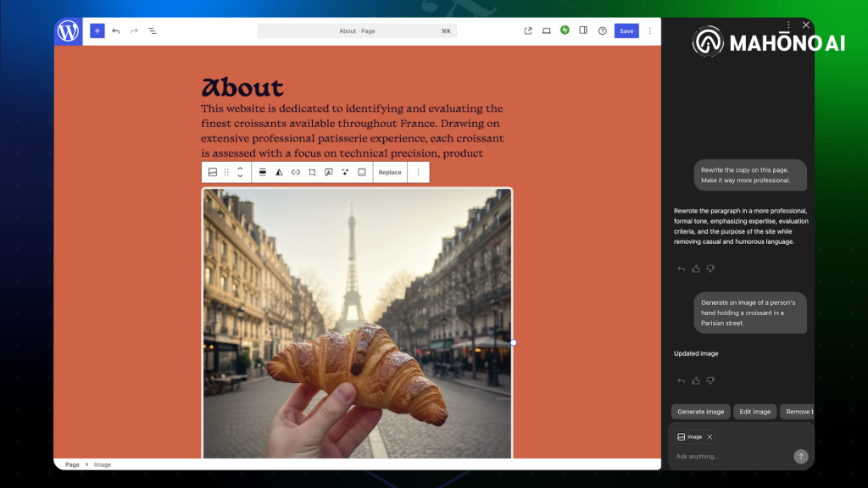Add a caption to the image
This screenshot has width=868, height=488.
[362, 172]
